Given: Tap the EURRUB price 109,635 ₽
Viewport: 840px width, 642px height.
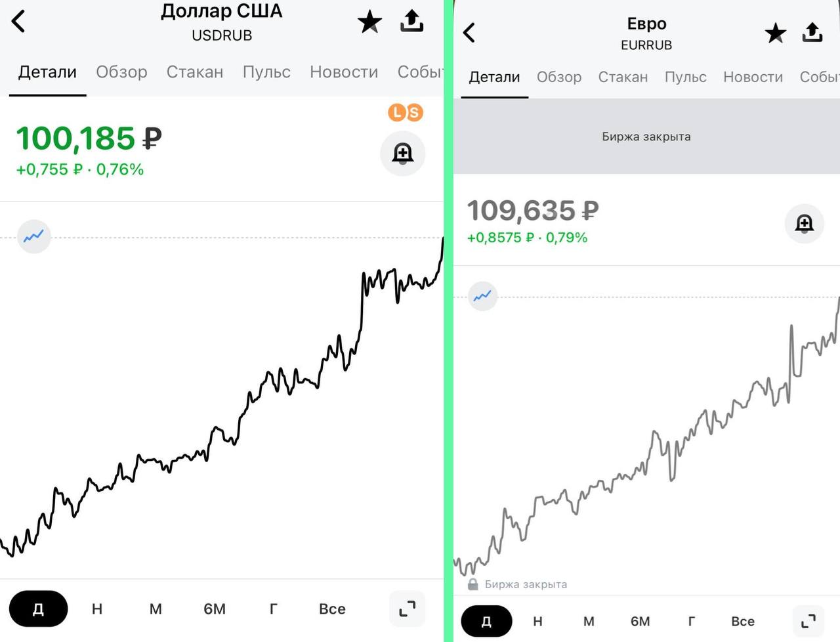Looking at the screenshot, I should pyautogui.click(x=532, y=211).
